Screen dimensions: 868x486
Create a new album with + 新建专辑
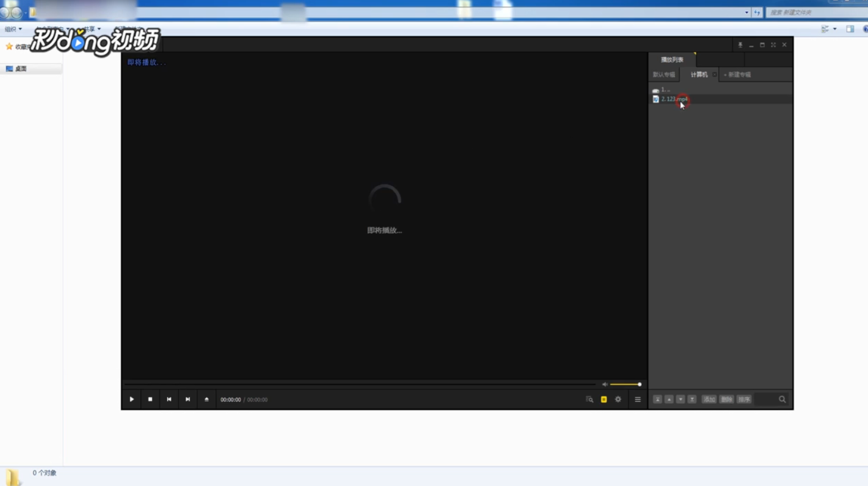pyautogui.click(x=737, y=74)
